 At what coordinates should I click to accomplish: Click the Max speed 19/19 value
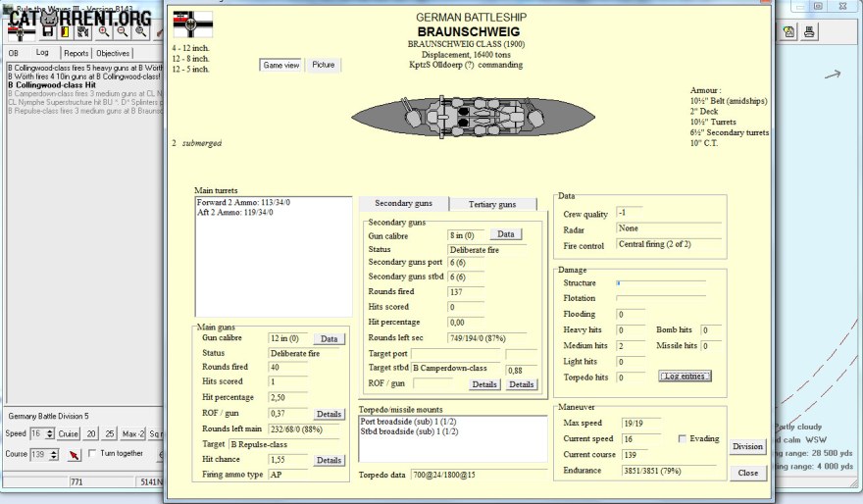pyautogui.click(x=640, y=424)
